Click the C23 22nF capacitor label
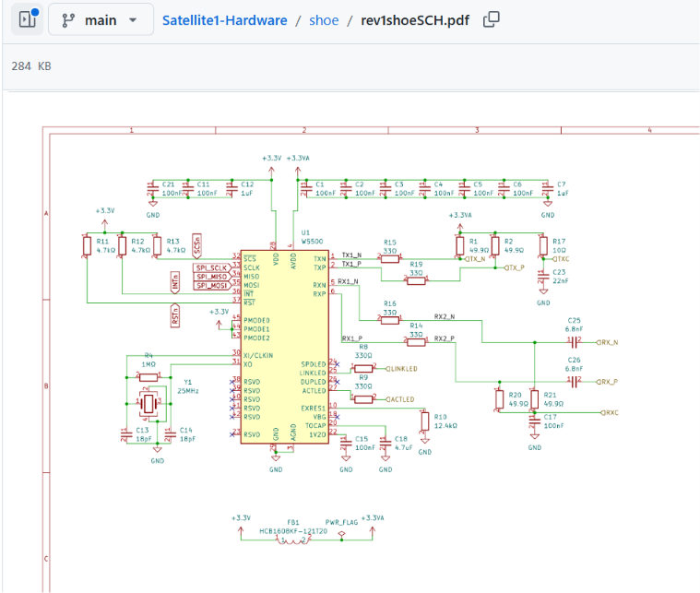This screenshot has height=593, width=700. point(561,277)
